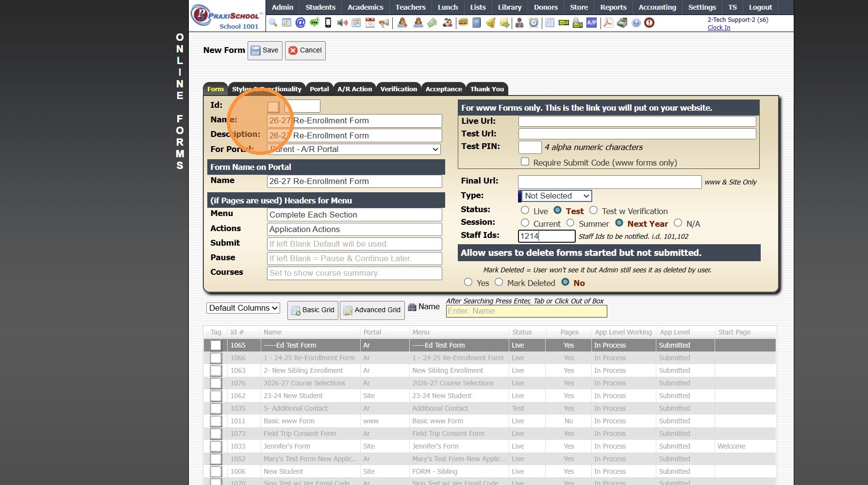Click the PraxiSchool logo
Viewport: 868px width, 485px height.
click(x=227, y=17)
